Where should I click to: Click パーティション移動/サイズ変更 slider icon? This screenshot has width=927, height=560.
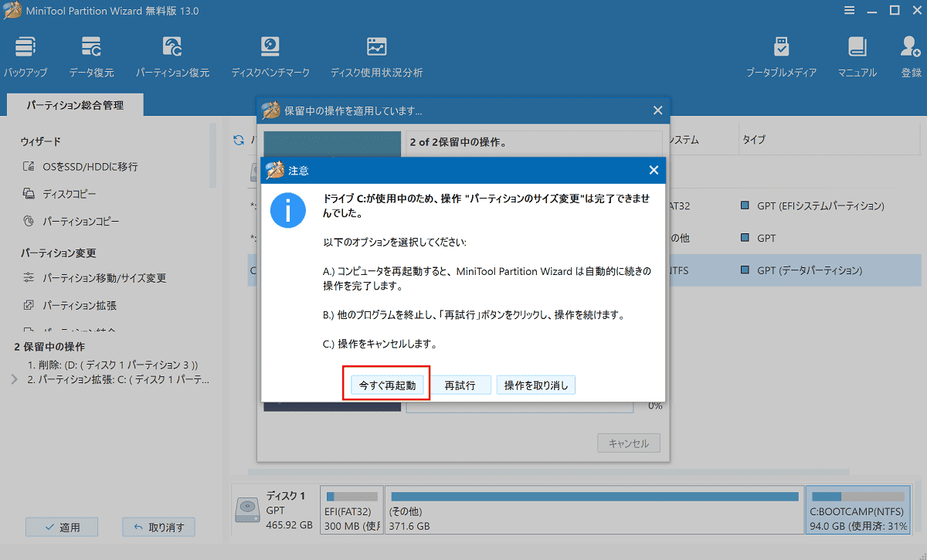coord(29,278)
